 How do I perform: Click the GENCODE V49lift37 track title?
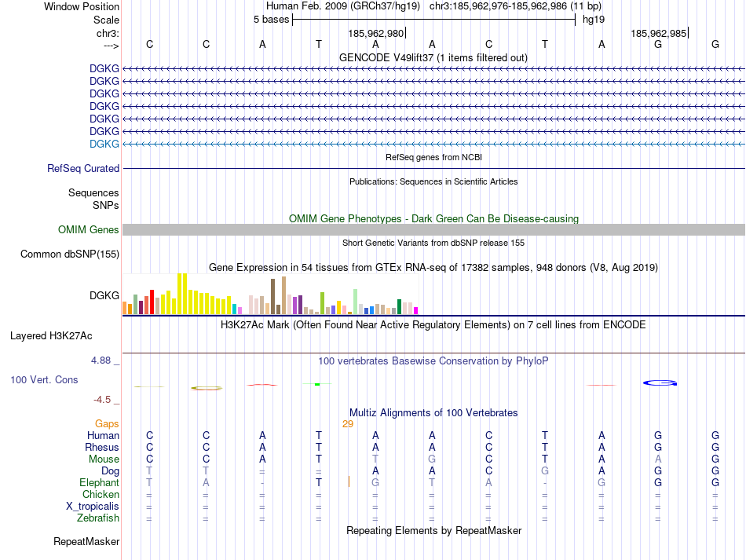click(433, 57)
